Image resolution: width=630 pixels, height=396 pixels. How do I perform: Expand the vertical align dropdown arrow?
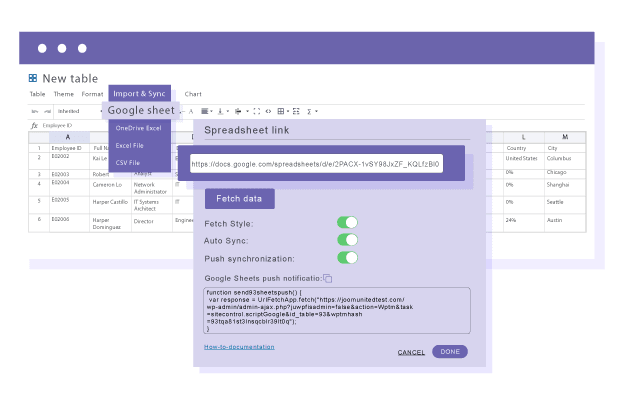pos(228,111)
